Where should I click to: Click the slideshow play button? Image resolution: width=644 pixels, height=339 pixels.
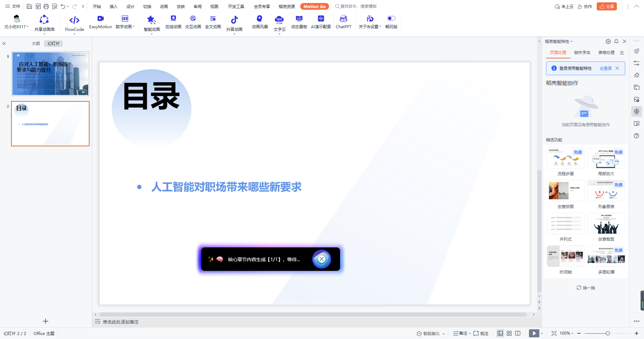coord(534,333)
